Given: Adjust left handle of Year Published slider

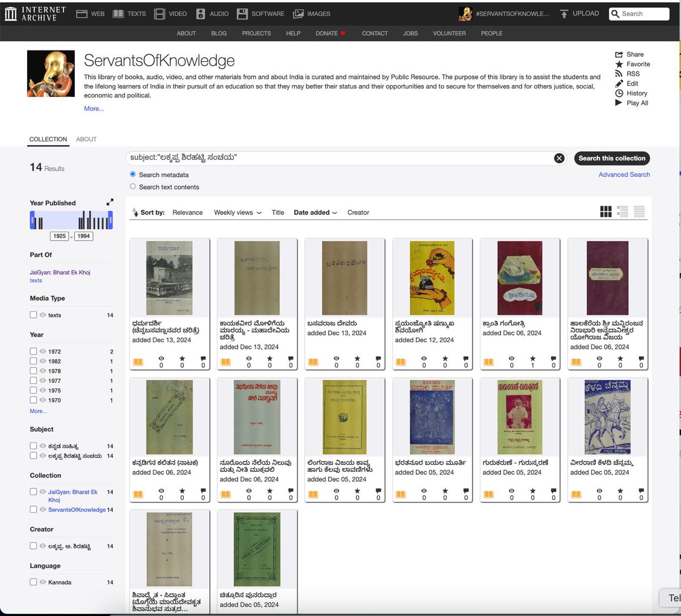Looking at the screenshot, I should tap(32, 220).
